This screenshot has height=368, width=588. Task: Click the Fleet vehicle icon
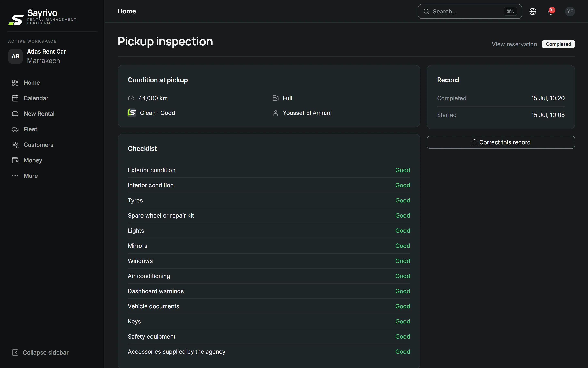(15, 129)
